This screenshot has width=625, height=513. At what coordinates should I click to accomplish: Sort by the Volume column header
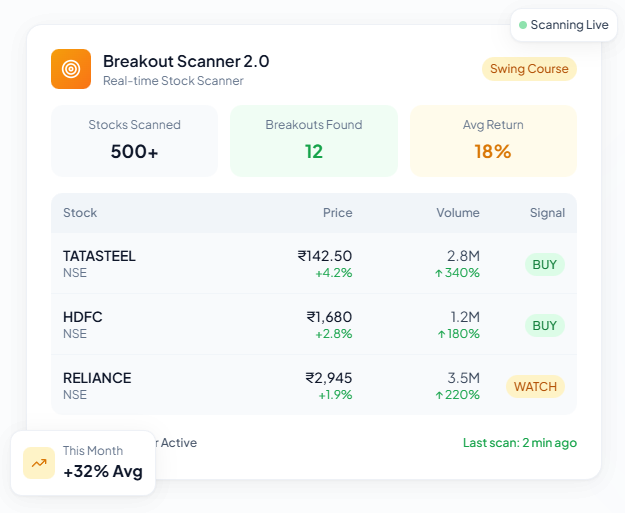click(x=457, y=213)
